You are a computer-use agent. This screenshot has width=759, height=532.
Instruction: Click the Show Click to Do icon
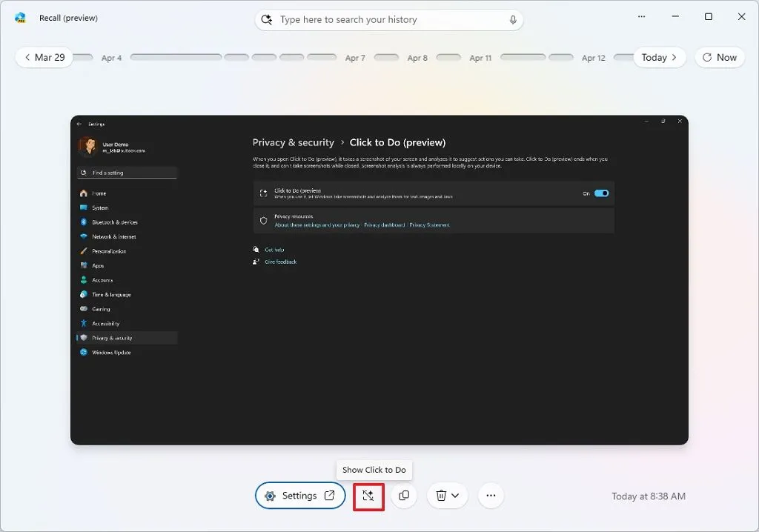(368, 496)
